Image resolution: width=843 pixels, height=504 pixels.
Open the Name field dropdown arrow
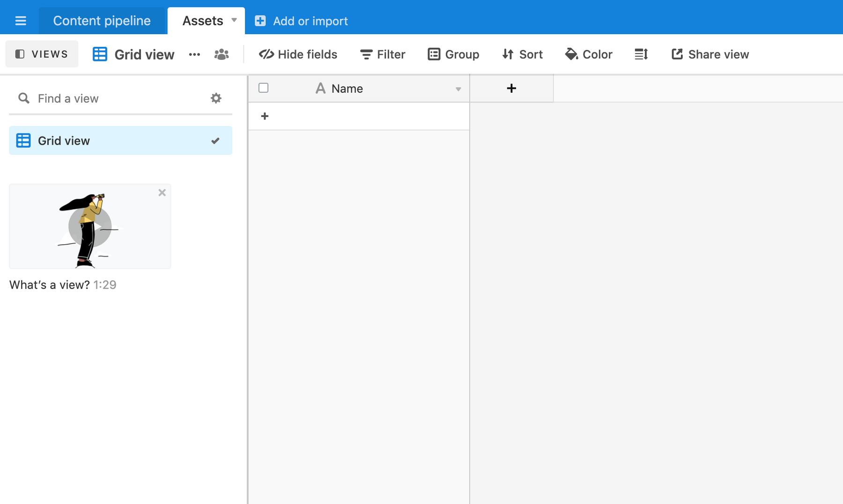pyautogui.click(x=458, y=89)
